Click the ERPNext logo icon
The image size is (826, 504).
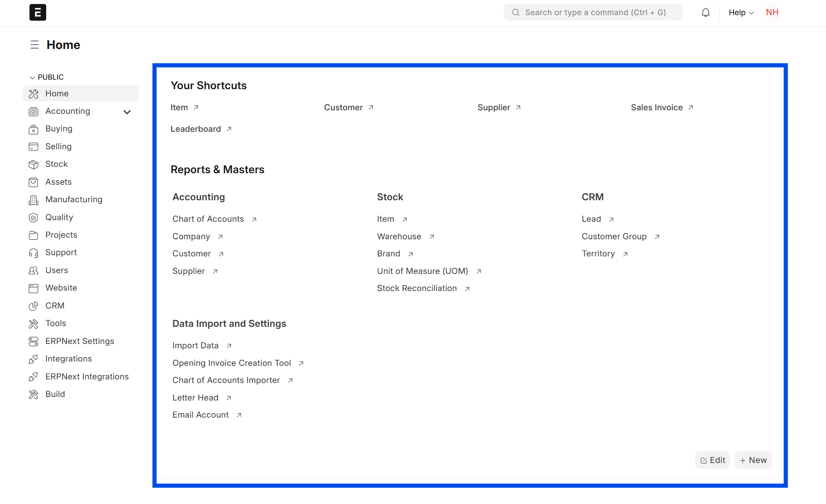[x=37, y=12]
